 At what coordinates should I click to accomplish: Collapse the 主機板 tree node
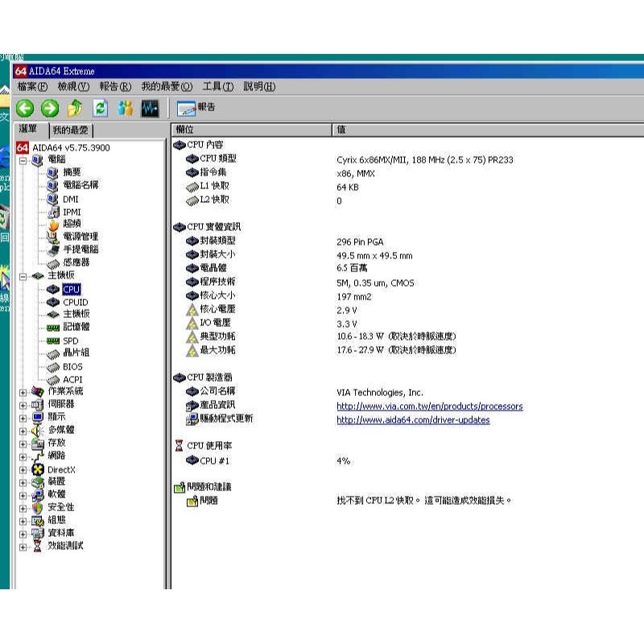[x=23, y=276]
